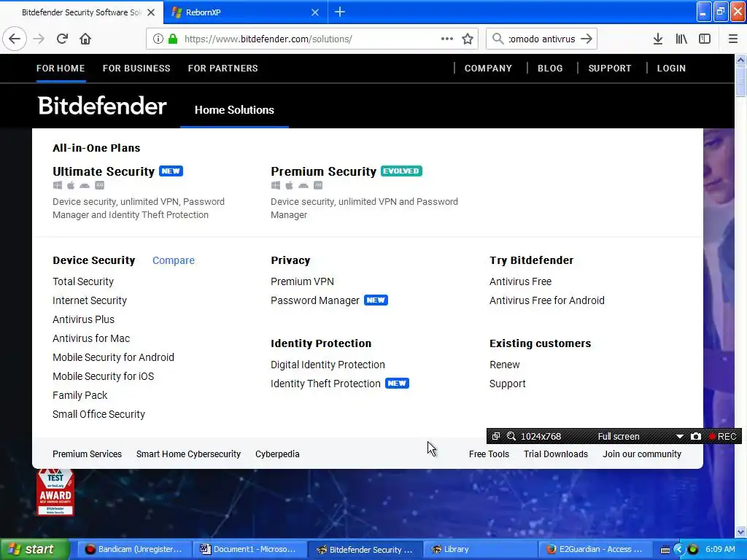
Task: Click Bandicam window mode icon
Action: pyautogui.click(x=496, y=436)
